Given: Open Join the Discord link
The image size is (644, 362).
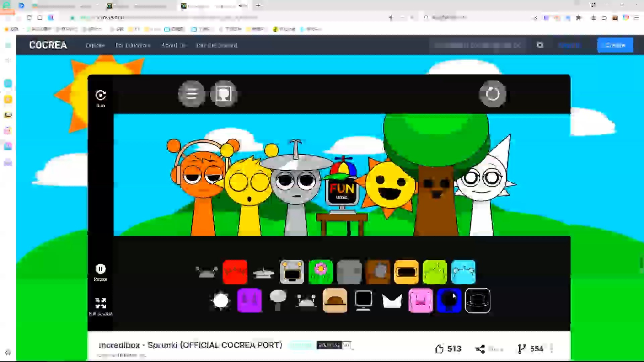Looking at the screenshot, I should (x=217, y=45).
